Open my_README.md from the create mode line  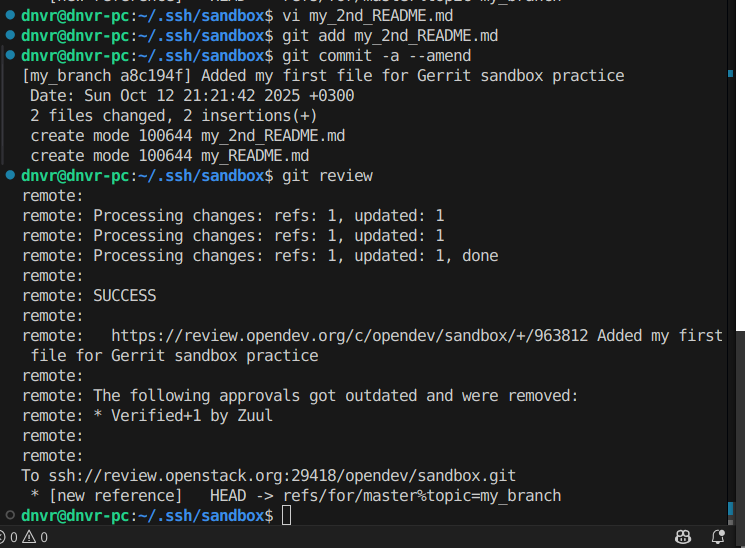pyautogui.click(x=254, y=156)
